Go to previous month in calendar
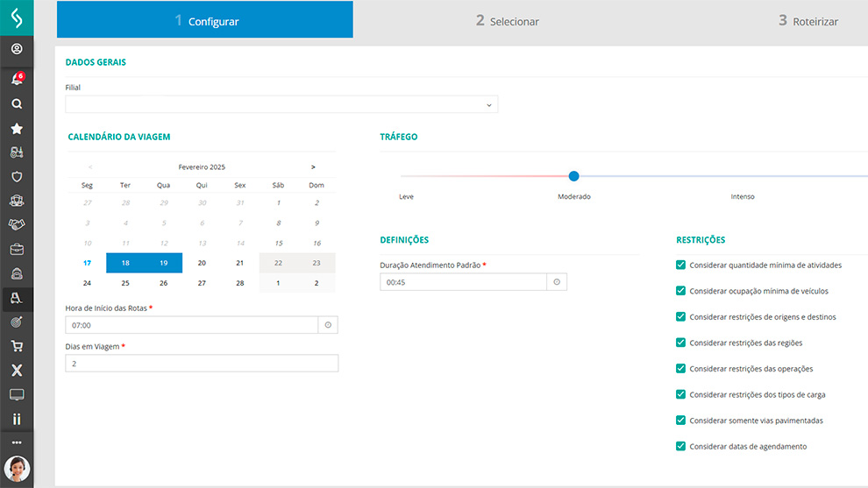 (90, 166)
